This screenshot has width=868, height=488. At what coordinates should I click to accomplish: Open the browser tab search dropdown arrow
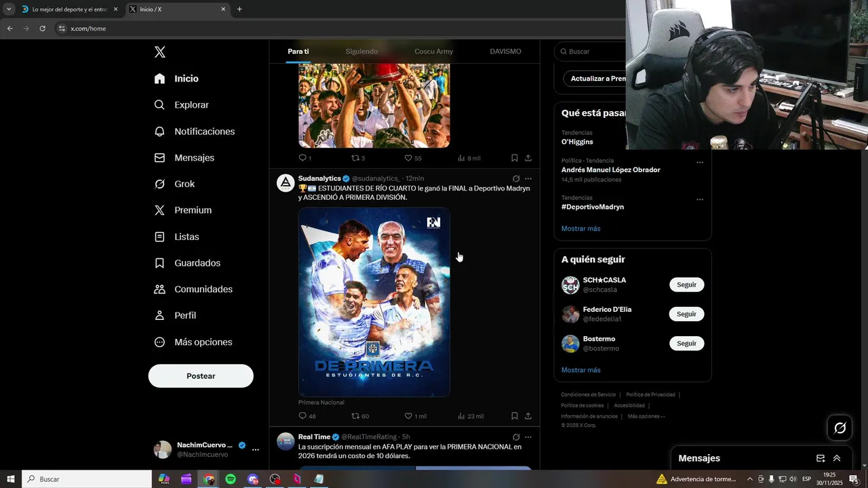[x=9, y=9]
